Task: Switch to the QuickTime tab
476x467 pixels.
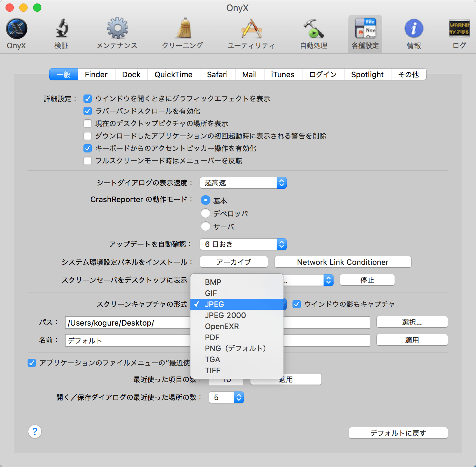Action: 173,74
